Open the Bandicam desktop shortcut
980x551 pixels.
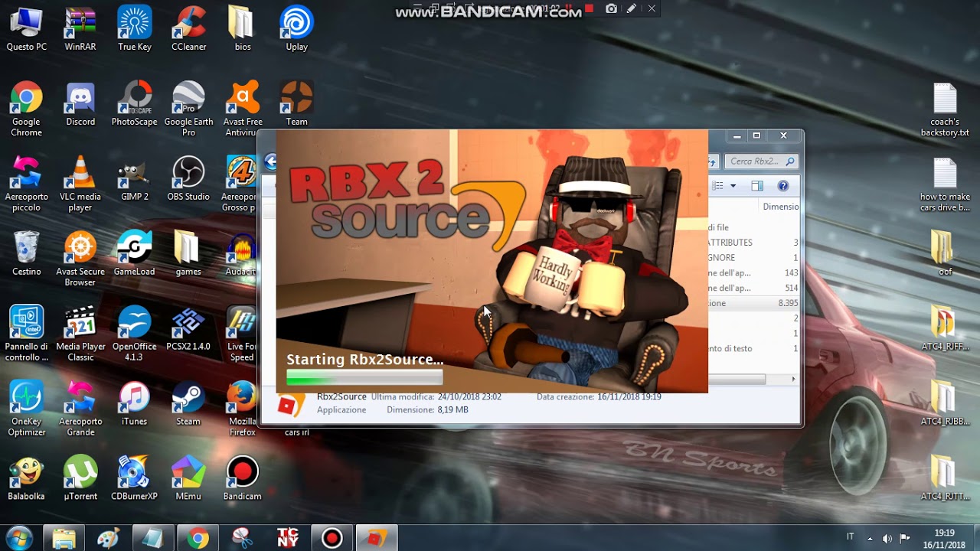[x=243, y=478]
